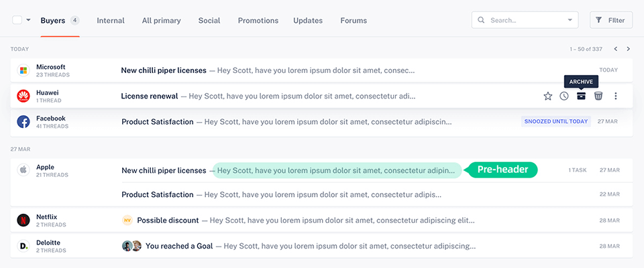Open the Deloitte You reached a Goal email
The image size is (644, 268).
[179, 246]
